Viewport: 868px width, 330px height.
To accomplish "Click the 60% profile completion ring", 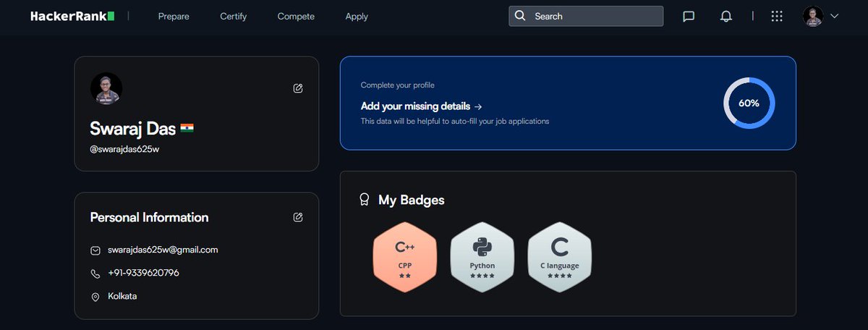I will [749, 103].
